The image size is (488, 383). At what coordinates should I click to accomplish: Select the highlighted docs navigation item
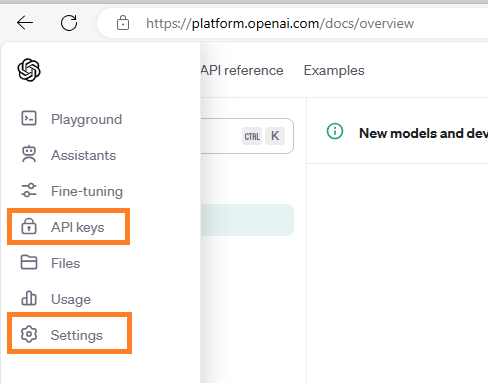pyautogui.click(x=247, y=220)
